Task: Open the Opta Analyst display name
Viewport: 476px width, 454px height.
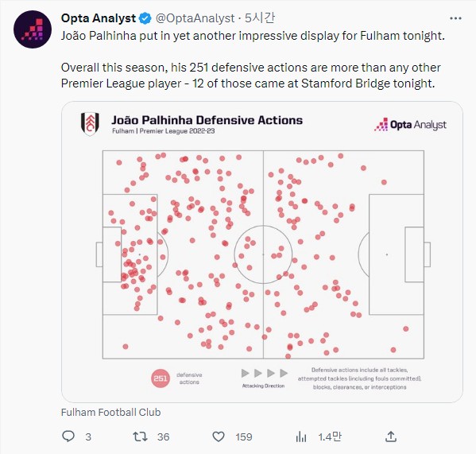Action: (99, 18)
